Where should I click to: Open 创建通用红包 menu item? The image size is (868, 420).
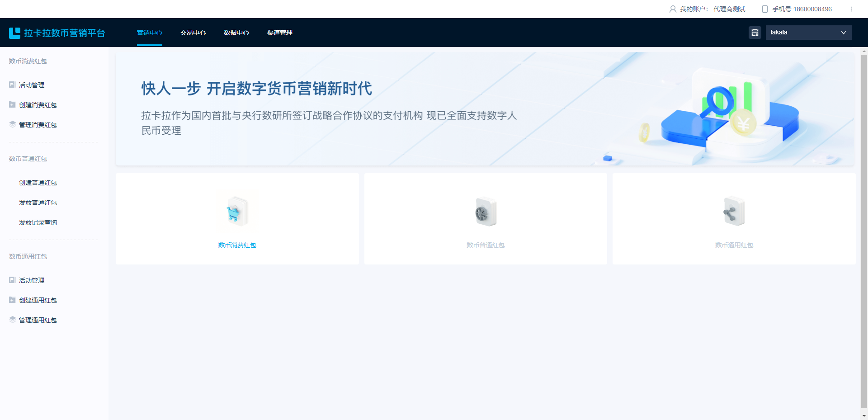[x=38, y=300]
